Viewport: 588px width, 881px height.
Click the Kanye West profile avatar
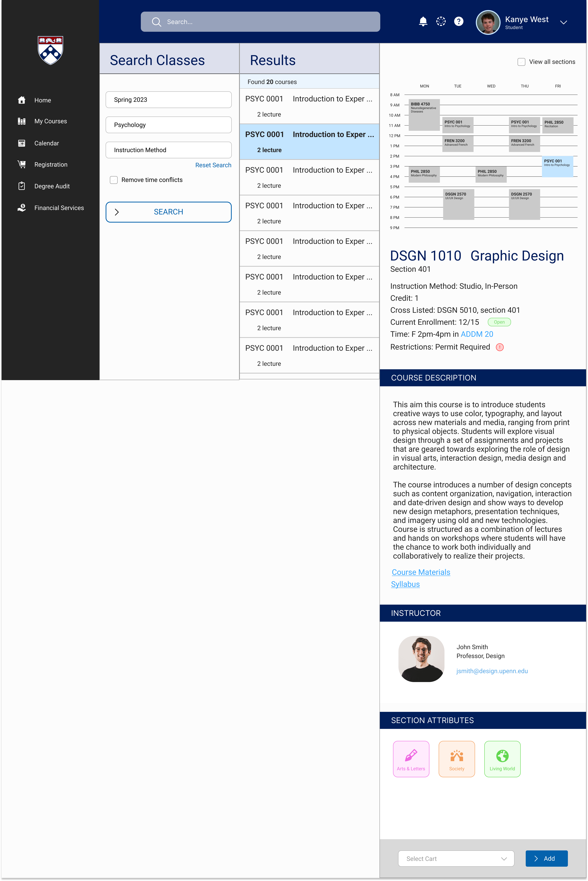(x=488, y=22)
